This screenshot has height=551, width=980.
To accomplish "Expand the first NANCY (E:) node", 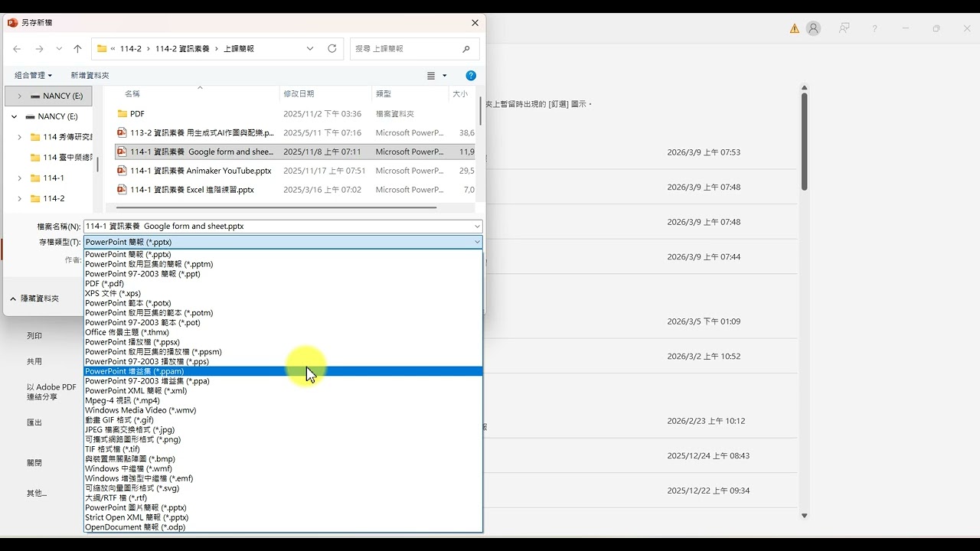I will 19,96.
